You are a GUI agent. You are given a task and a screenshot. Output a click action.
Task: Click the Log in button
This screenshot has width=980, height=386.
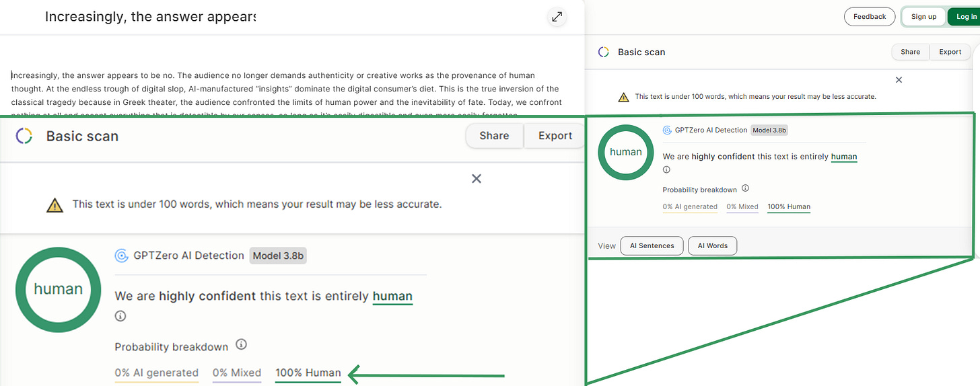pos(966,17)
